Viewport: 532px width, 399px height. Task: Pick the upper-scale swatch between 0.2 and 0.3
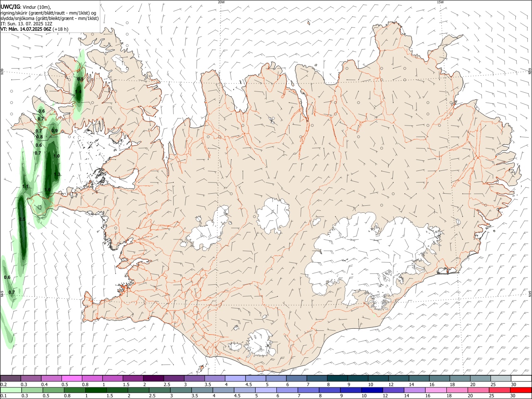[x=10, y=378]
